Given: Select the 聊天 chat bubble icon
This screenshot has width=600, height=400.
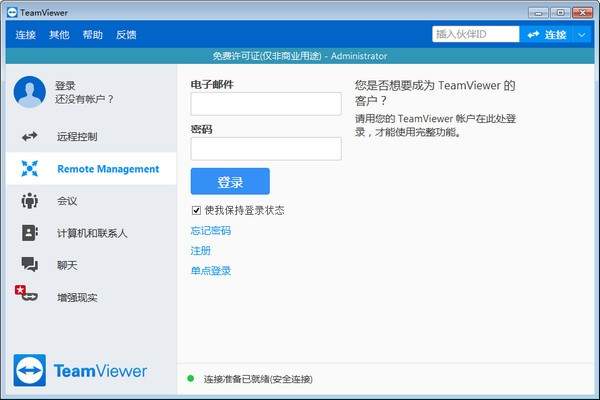Looking at the screenshot, I should pyautogui.click(x=30, y=265).
